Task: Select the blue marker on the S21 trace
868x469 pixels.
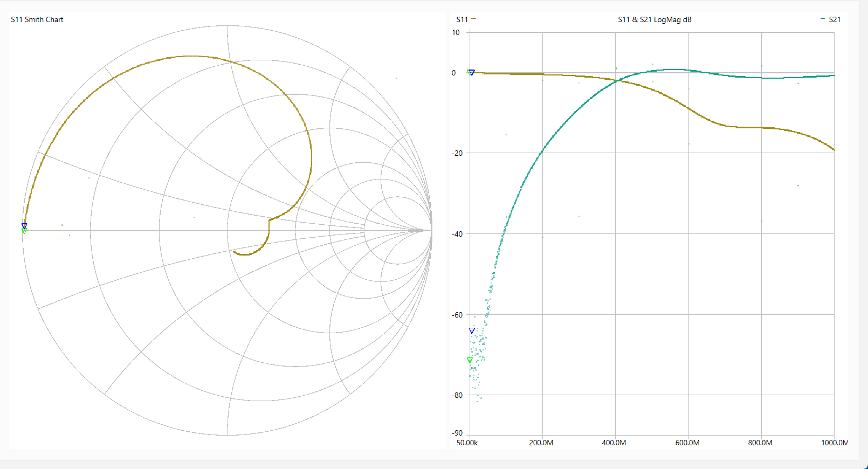Action: 472,330
